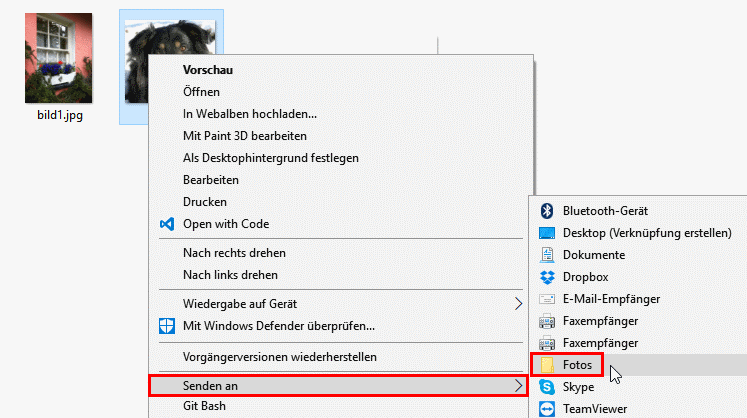Image resolution: width=747 pixels, height=418 pixels.
Task: Send to Dokumente
Action: [x=594, y=255]
